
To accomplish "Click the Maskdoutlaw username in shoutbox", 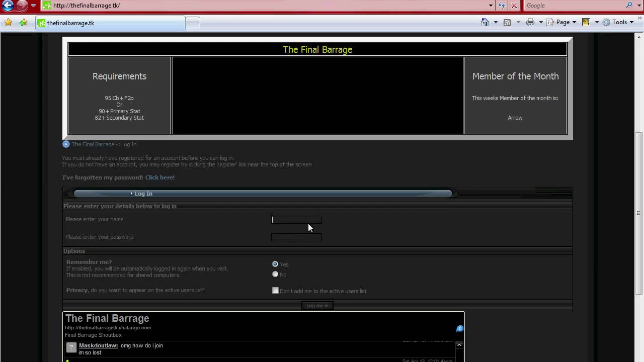I will click(98, 345).
